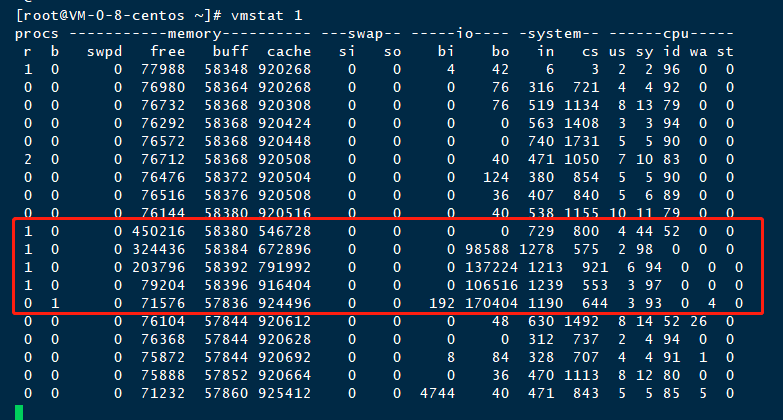Click the context switch value "1731"
783x420 pixels.
[x=581, y=141]
